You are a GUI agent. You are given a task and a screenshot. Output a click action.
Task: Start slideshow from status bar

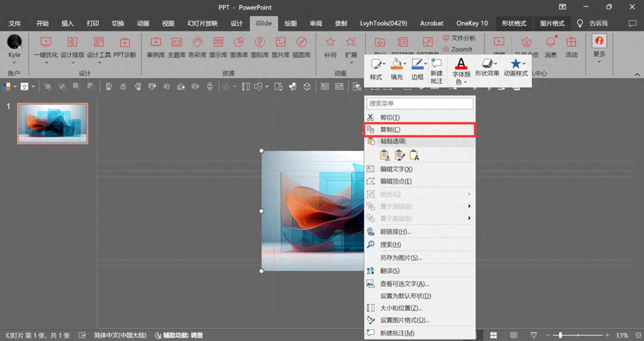tap(533, 335)
